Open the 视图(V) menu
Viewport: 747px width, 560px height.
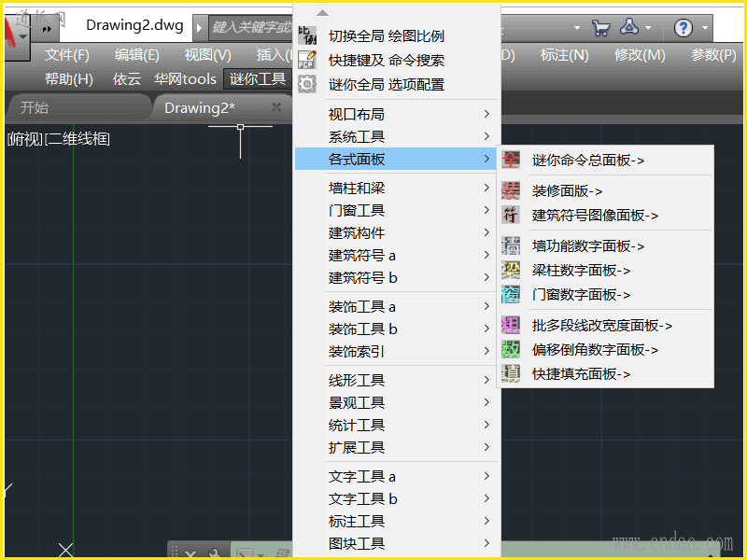207,55
